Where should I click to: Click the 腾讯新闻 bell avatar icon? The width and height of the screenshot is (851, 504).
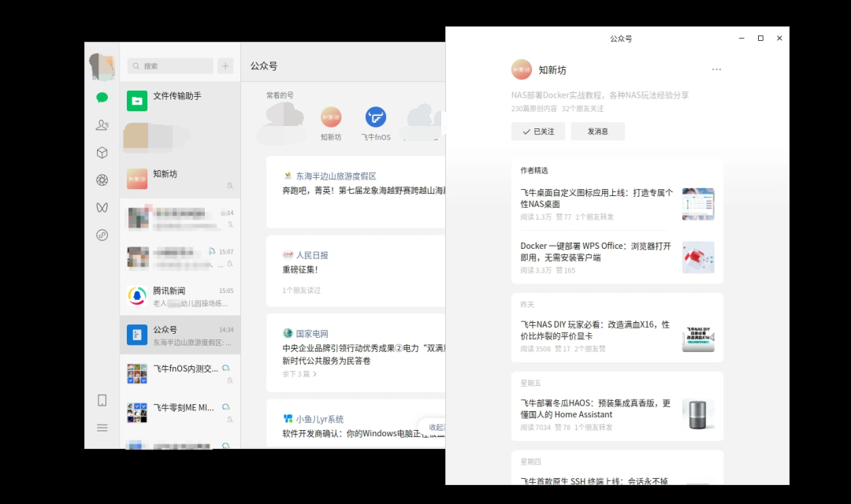pyautogui.click(x=137, y=296)
